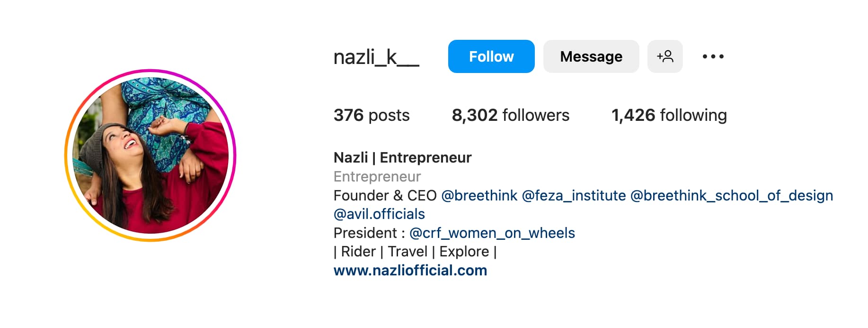Click the bold name Nazli | Entrepreneur

pyautogui.click(x=402, y=157)
